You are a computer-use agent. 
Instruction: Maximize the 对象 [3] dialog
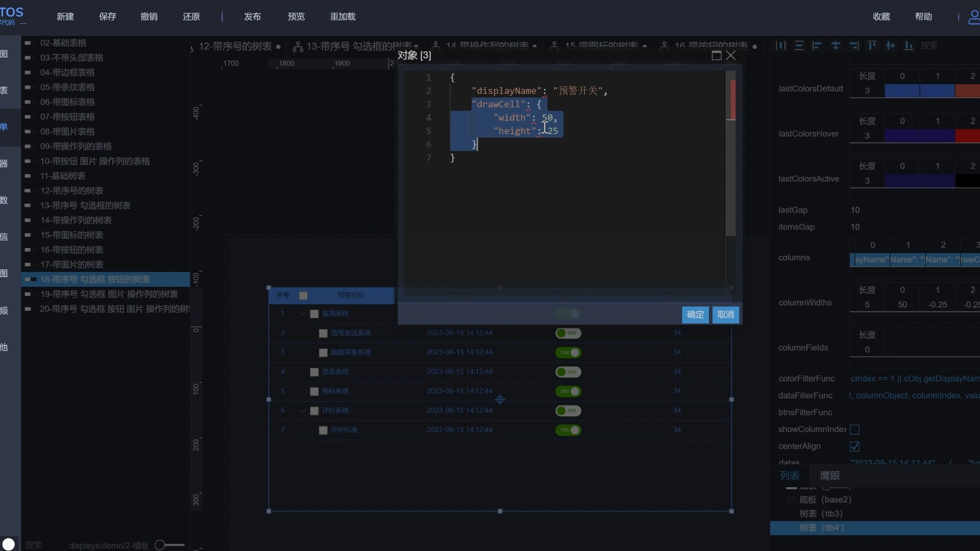pyautogui.click(x=717, y=55)
